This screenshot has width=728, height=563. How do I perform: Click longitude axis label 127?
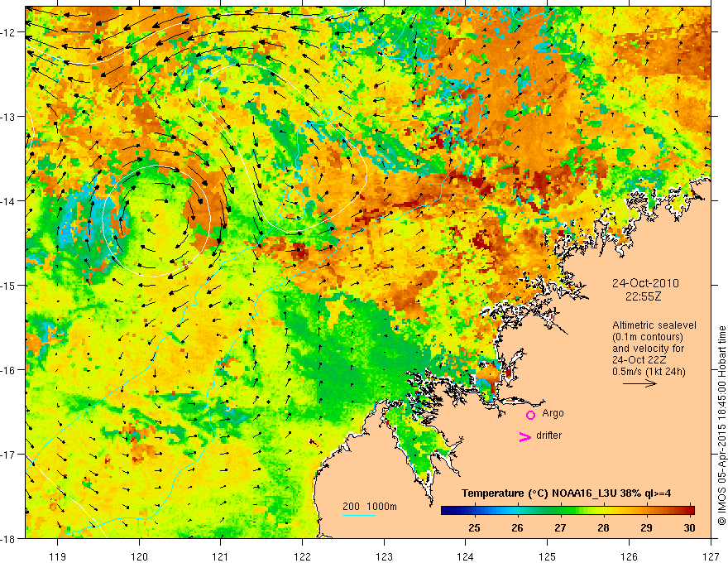tap(711, 557)
